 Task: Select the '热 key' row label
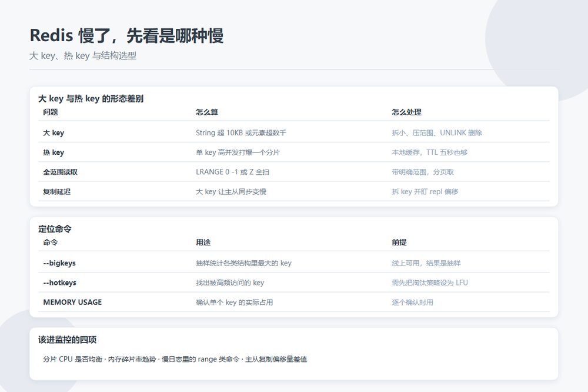tap(54, 152)
